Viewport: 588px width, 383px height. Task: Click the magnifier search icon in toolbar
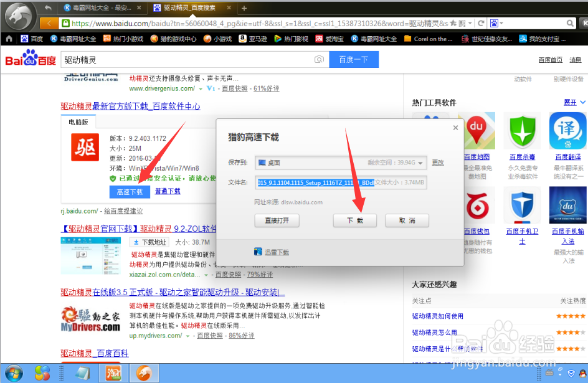point(570,24)
